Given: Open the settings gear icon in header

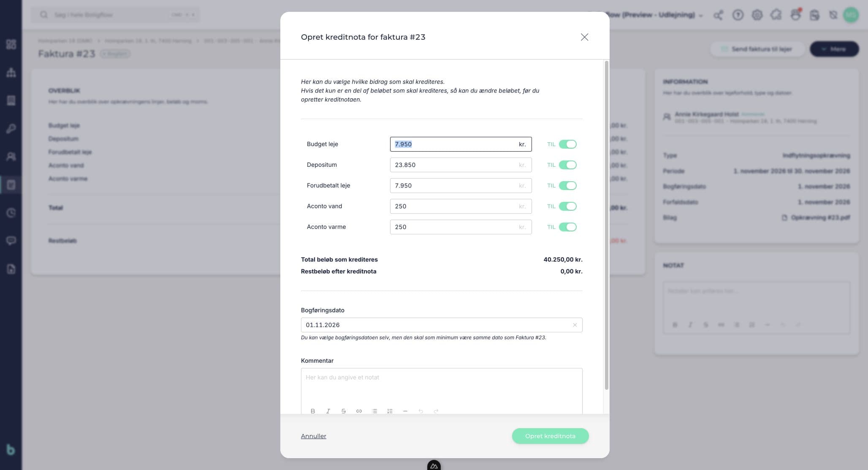Looking at the screenshot, I should pyautogui.click(x=757, y=15).
